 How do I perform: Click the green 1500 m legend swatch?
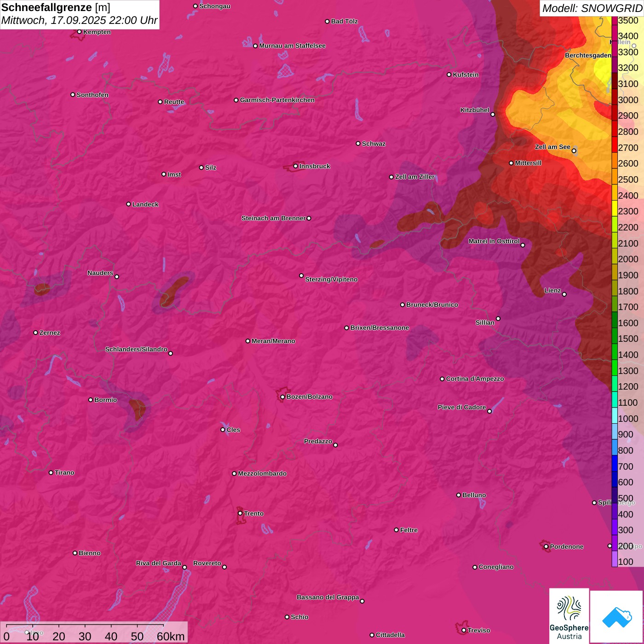click(614, 336)
